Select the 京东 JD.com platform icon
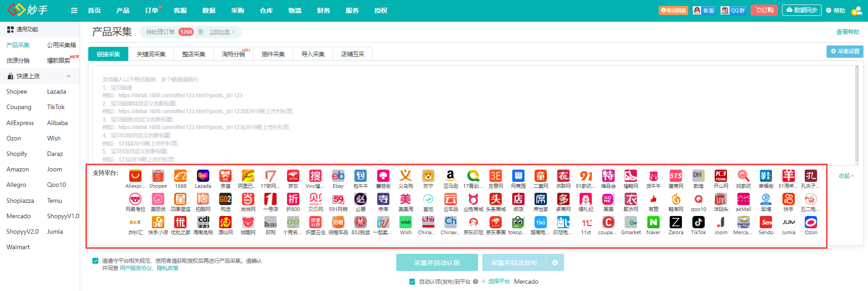 click(293, 176)
